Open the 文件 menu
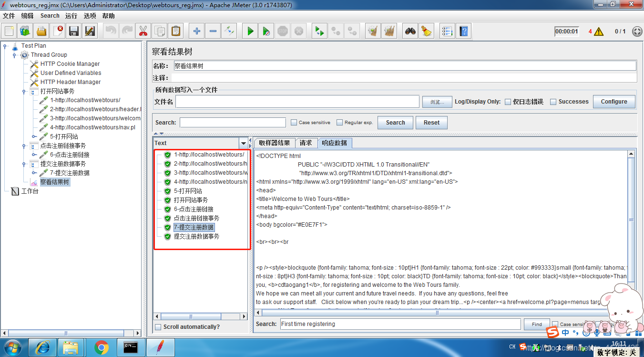This screenshot has width=644, height=357. pos(9,16)
